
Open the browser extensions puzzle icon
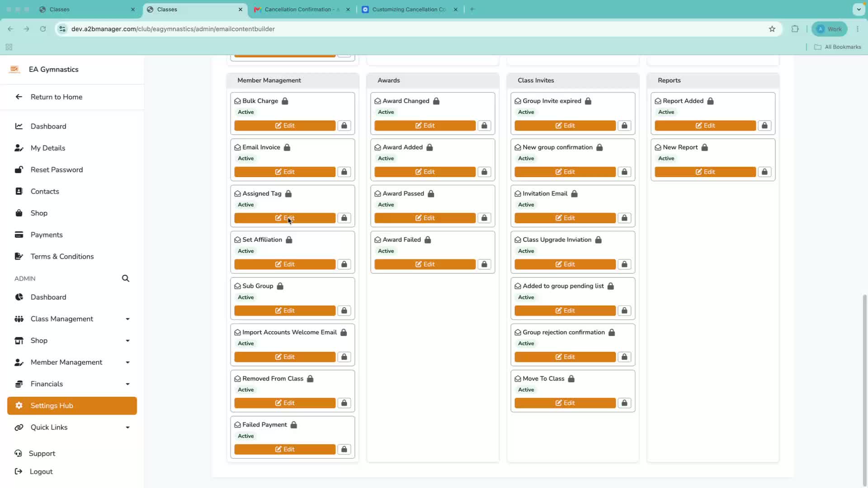(x=795, y=29)
